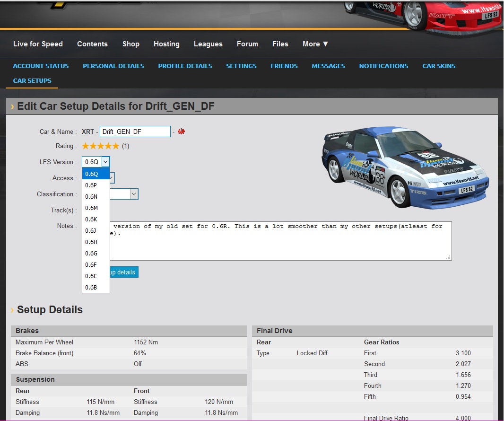Select the 0.6B version entry

(96, 288)
